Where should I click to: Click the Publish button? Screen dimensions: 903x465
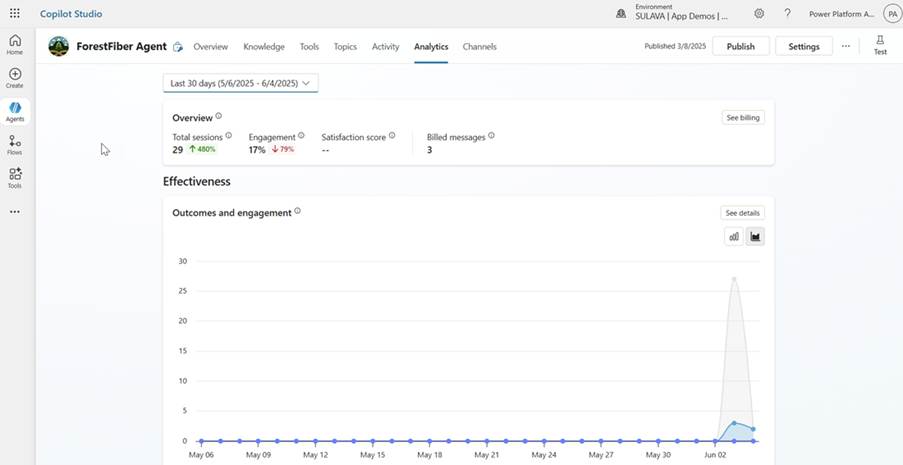[x=741, y=47]
